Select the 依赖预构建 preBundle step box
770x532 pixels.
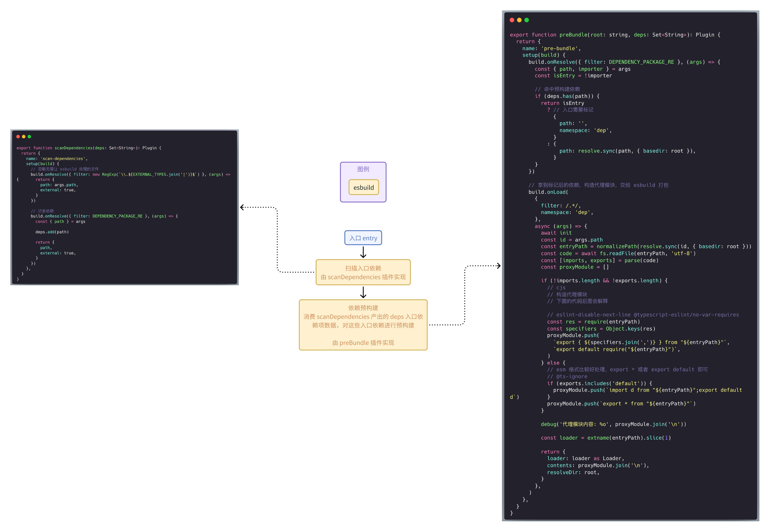pyautogui.click(x=363, y=325)
